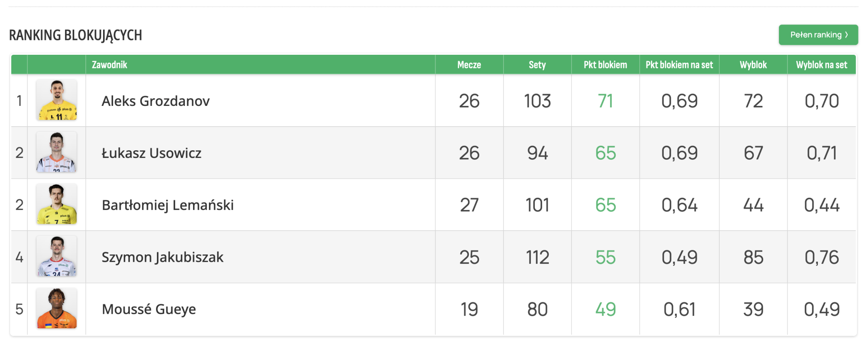Open Łukasz Usowicz's player name link
The height and width of the screenshot is (349, 868).
151,153
